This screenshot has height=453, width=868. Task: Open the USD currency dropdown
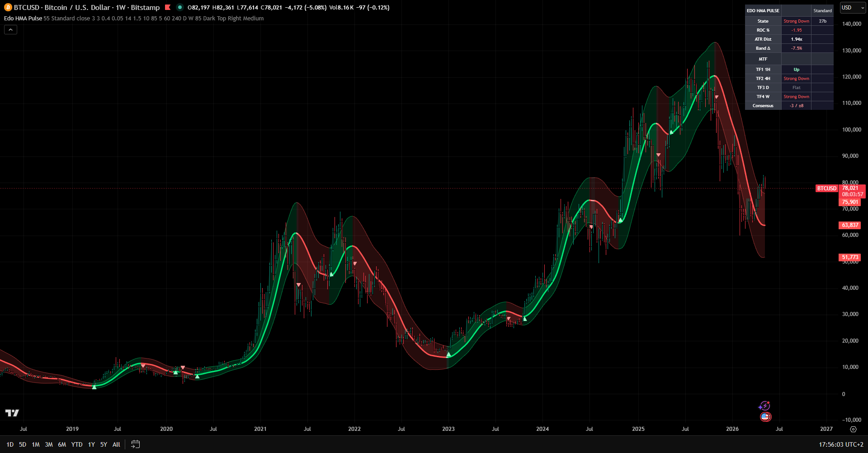[x=853, y=8]
